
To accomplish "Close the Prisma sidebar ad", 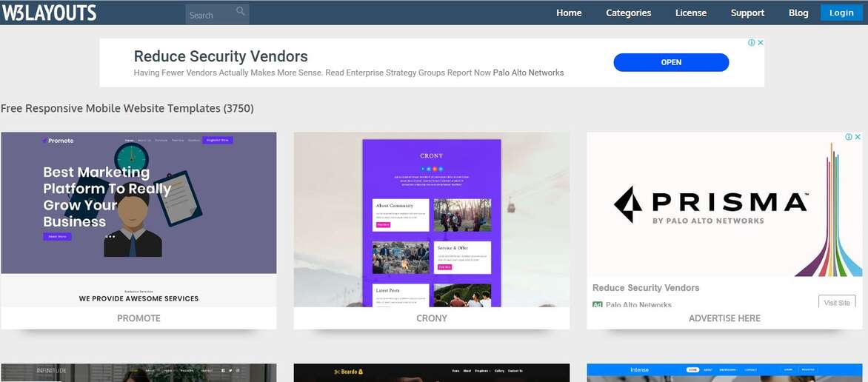I will (x=858, y=137).
